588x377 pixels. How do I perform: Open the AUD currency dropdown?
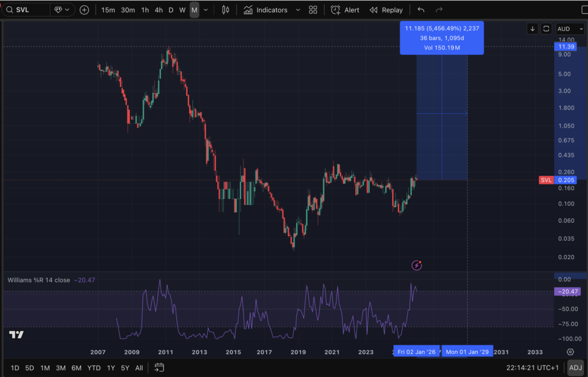tap(569, 29)
